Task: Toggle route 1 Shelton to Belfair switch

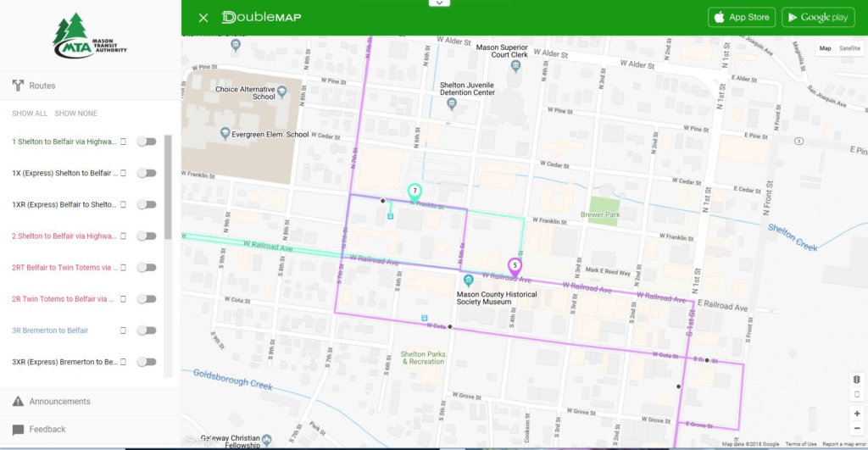Action: [147, 142]
